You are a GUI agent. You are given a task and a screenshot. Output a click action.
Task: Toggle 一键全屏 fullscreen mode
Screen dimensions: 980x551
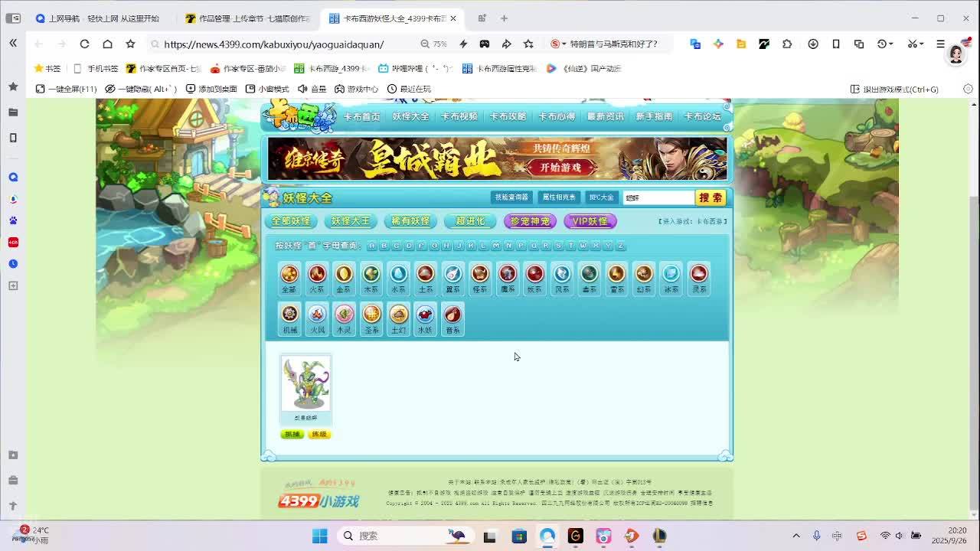click(x=66, y=89)
